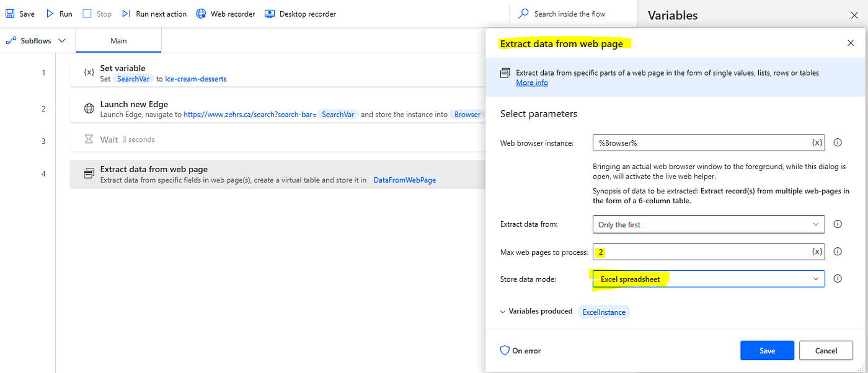Open the More info link
This screenshot has height=373, width=868.
(x=532, y=82)
